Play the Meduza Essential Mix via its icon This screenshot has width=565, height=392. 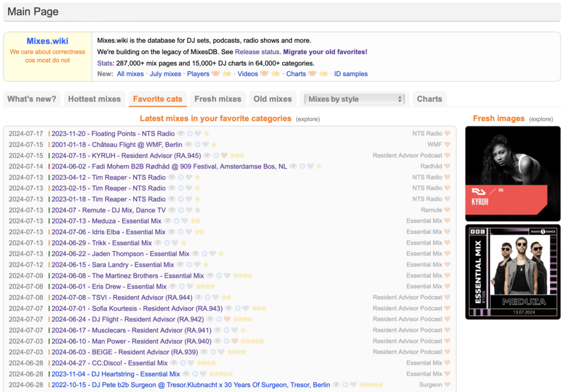[x=176, y=221]
